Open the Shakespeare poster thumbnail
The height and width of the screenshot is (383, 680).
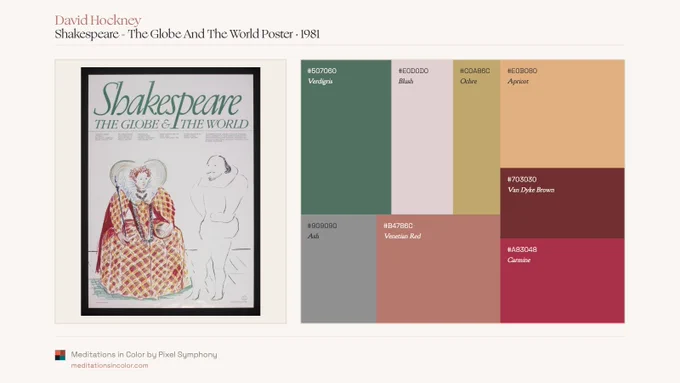coord(170,191)
